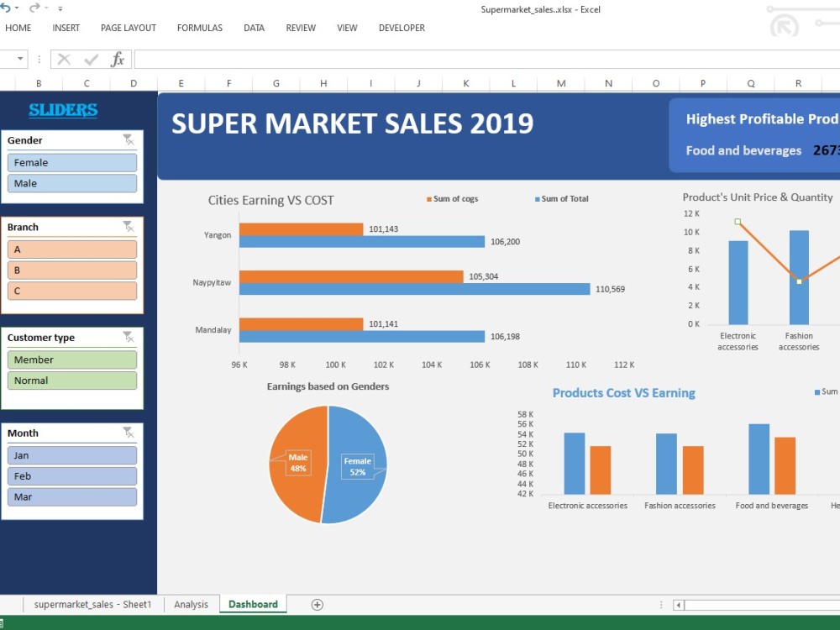Clear the Month slicer filter icon
Image resolution: width=840 pixels, height=630 pixels.
pyautogui.click(x=129, y=432)
